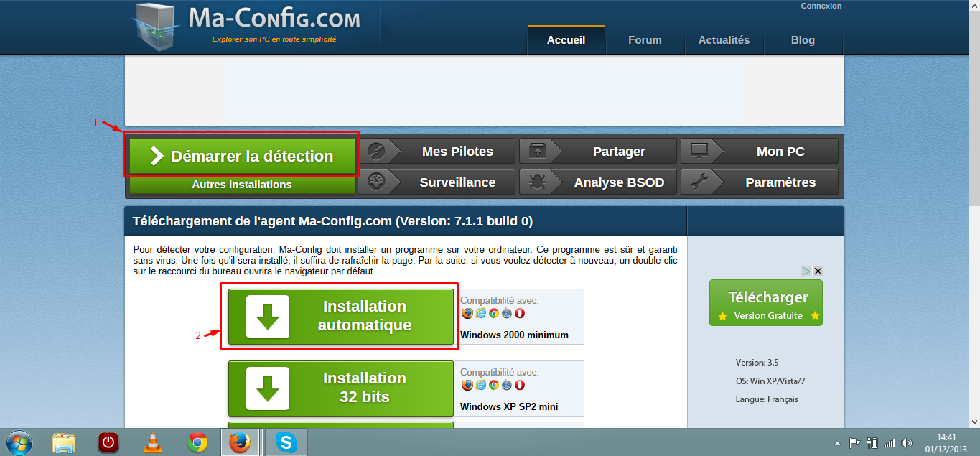Open Google Chrome from the taskbar

coord(197,443)
